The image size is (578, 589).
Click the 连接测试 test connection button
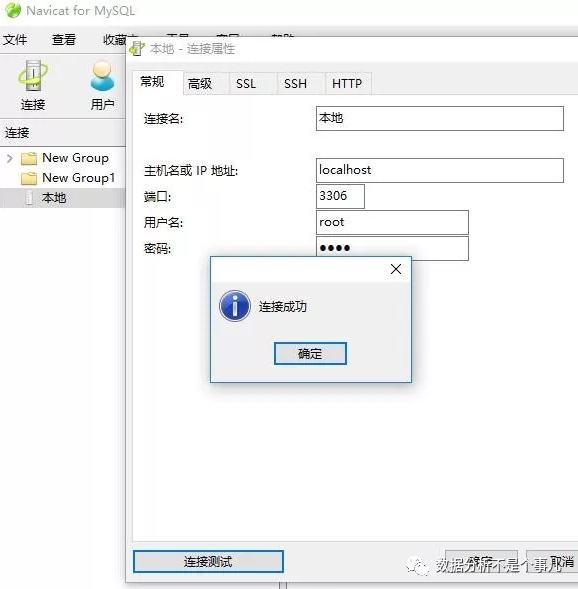click(x=208, y=562)
